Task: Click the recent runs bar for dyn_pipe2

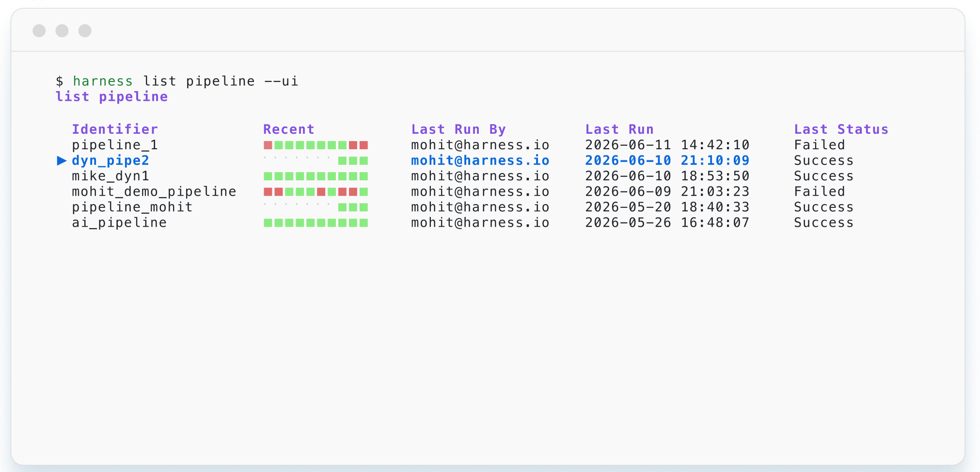Action: pyautogui.click(x=316, y=160)
